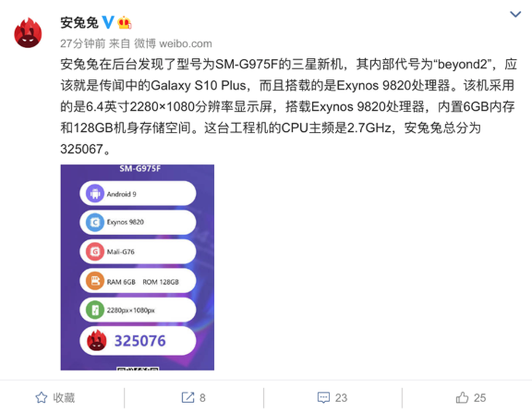The height and width of the screenshot is (413, 532).
Task: Open the 微博 weibo.com source link
Action: [173, 44]
